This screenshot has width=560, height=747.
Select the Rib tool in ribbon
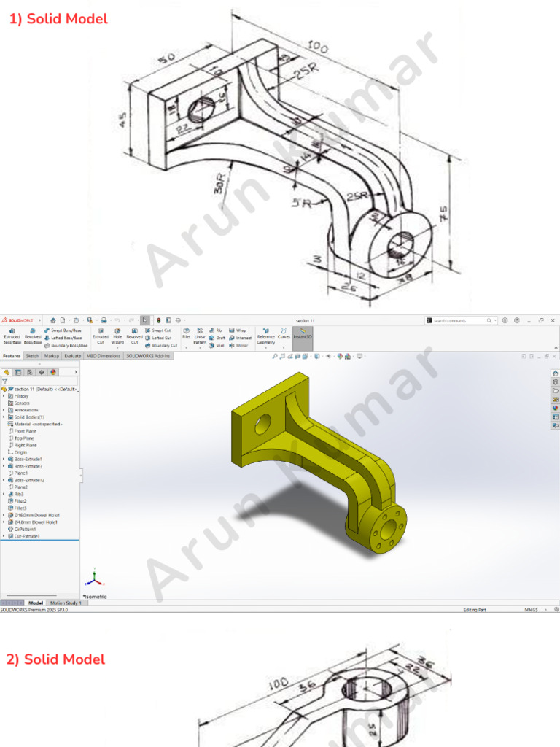[215, 330]
